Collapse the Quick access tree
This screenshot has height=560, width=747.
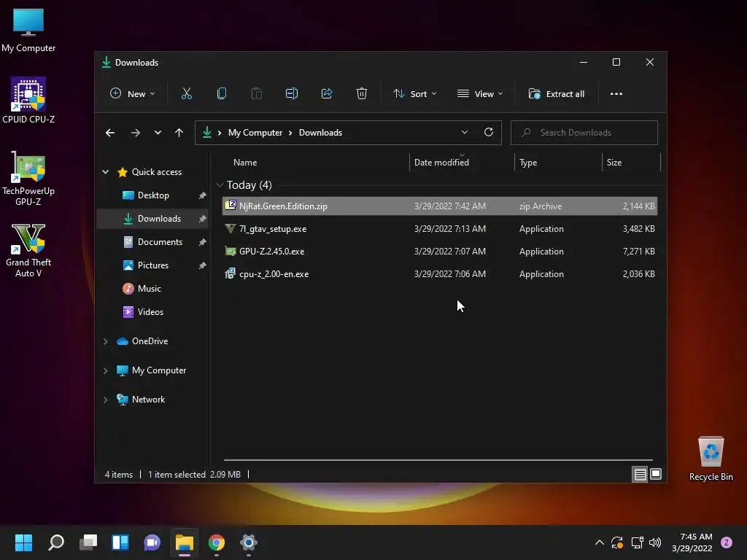point(105,172)
